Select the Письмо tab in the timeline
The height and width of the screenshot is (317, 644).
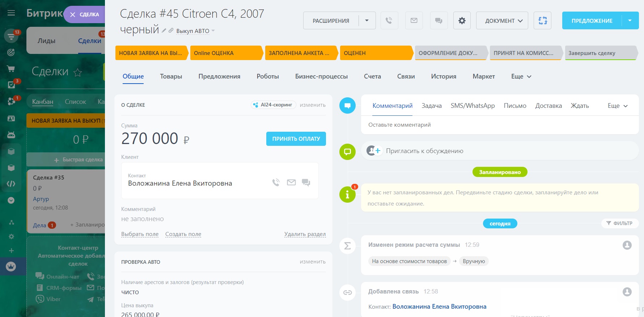coord(515,106)
